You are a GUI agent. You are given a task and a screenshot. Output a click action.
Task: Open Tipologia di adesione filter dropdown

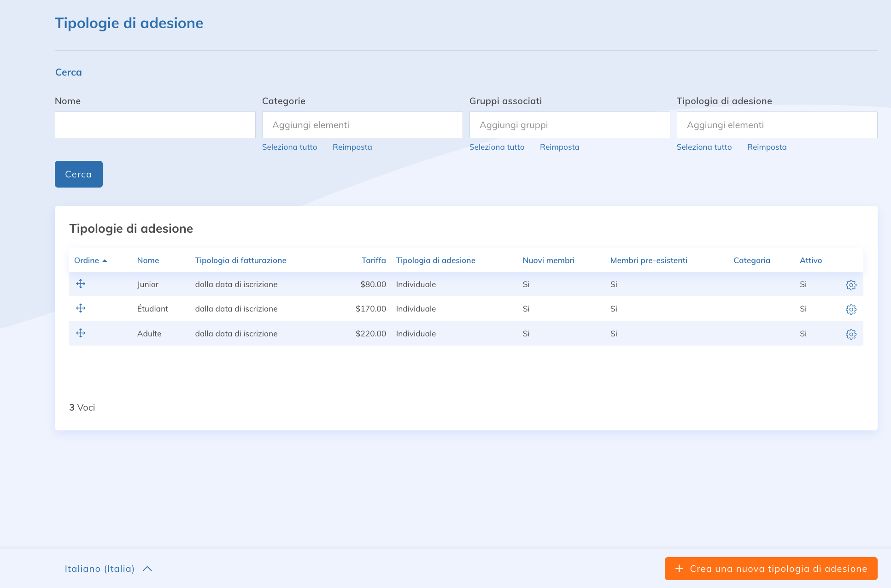click(x=777, y=125)
